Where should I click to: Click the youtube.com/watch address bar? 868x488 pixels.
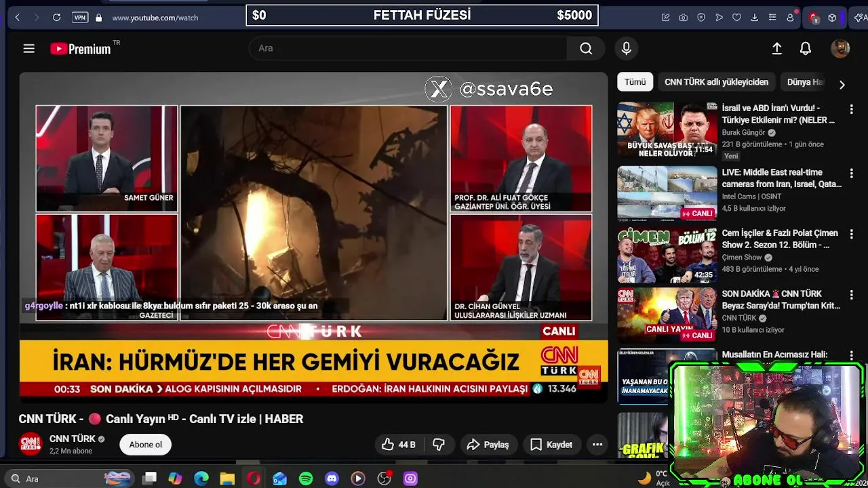[155, 18]
